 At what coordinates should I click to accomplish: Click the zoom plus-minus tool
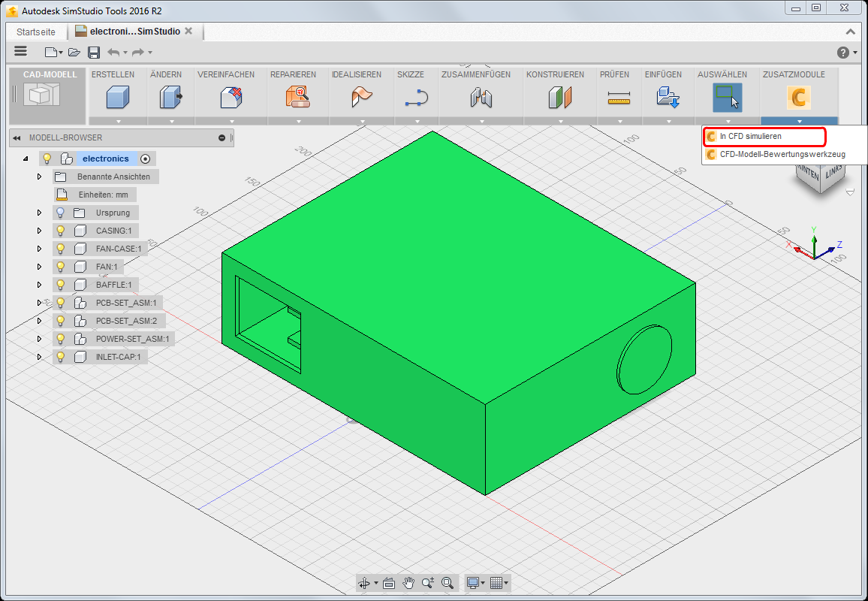tap(428, 583)
